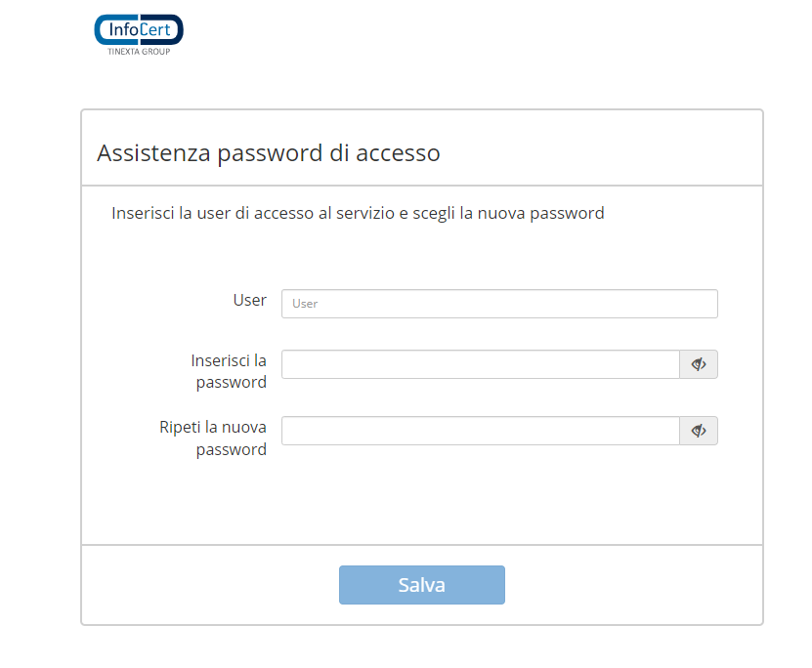The image size is (812, 668).
Task: Toggle visibility for 'Ripeti la nuova password'
Action: click(699, 431)
